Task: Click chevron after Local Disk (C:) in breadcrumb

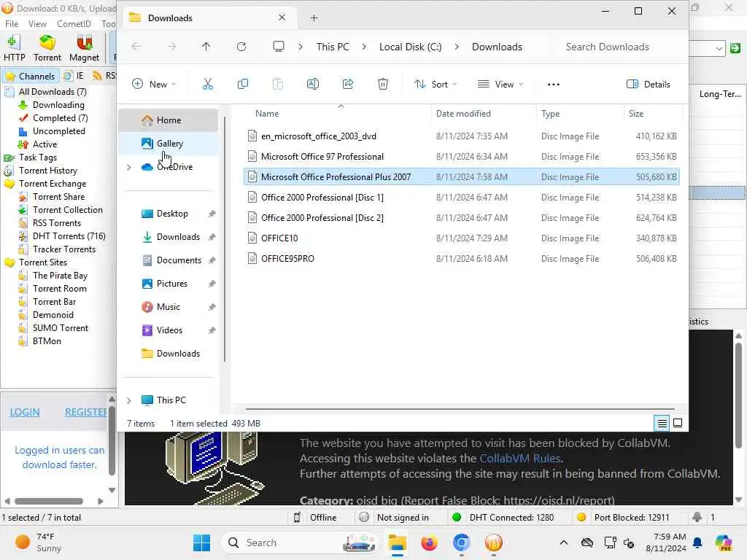Action: click(x=457, y=47)
